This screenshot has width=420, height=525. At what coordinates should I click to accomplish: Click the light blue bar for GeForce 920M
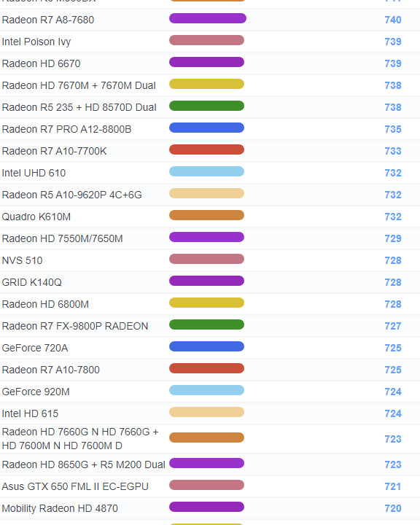pyautogui.click(x=206, y=390)
